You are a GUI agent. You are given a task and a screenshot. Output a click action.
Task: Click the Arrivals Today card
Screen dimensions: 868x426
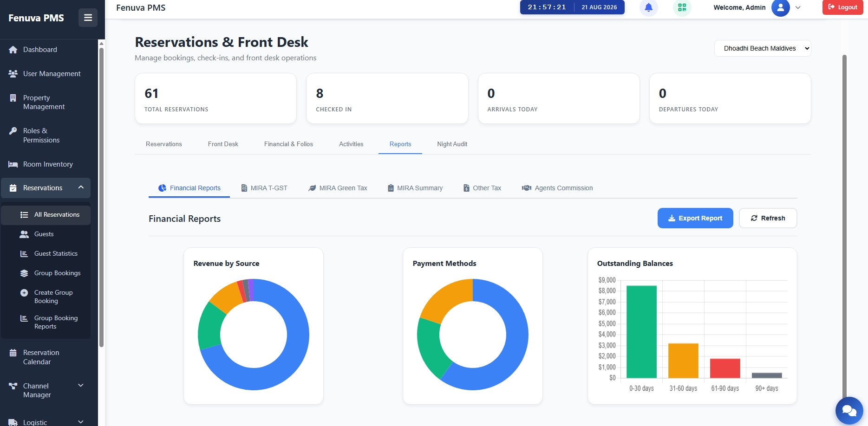click(x=559, y=98)
